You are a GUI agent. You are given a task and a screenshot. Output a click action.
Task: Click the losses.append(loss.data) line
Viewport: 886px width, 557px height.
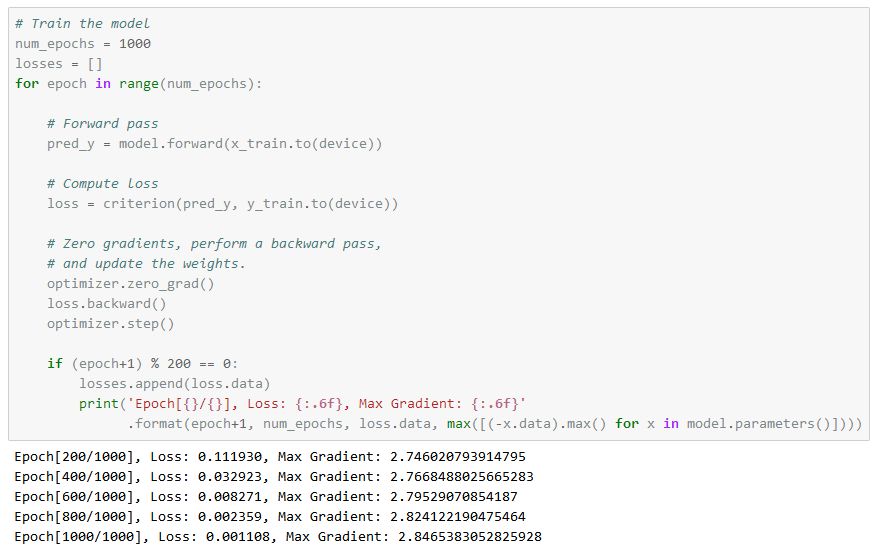click(x=174, y=383)
